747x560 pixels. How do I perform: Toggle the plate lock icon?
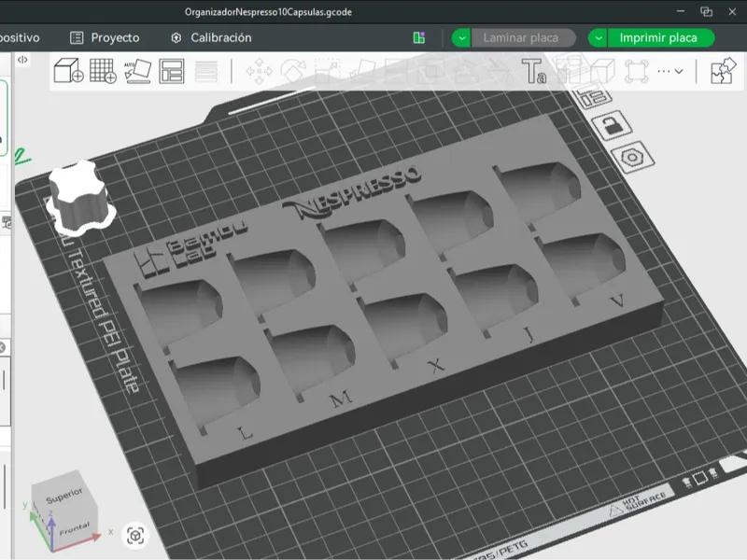click(x=612, y=125)
